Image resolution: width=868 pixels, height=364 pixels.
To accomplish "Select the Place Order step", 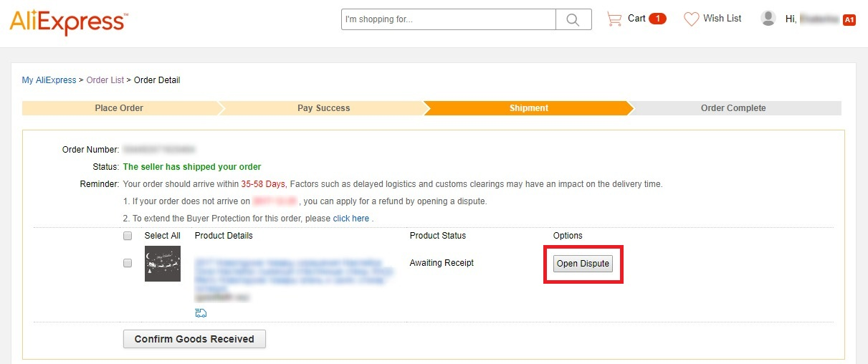I will click(x=119, y=108).
